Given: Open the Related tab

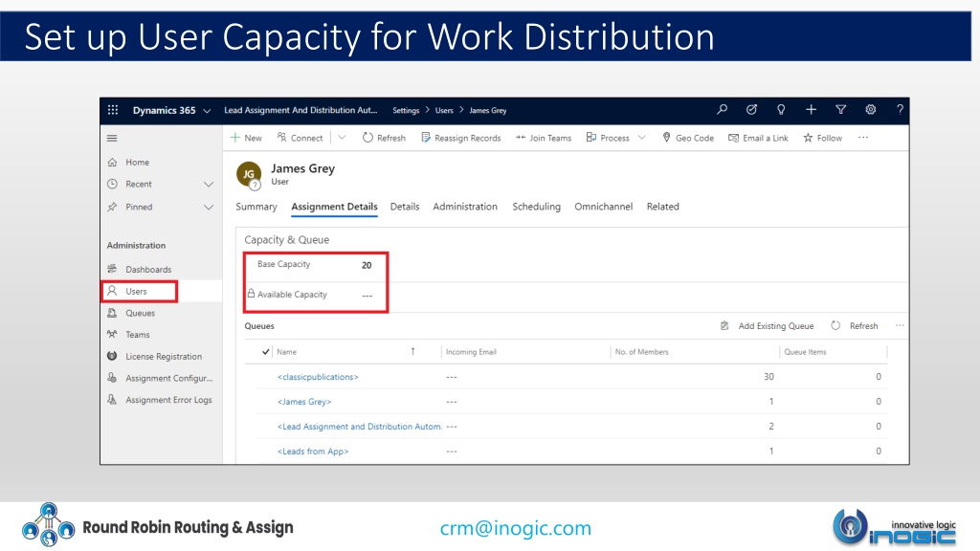Looking at the screenshot, I should pyautogui.click(x=662, y=207).
